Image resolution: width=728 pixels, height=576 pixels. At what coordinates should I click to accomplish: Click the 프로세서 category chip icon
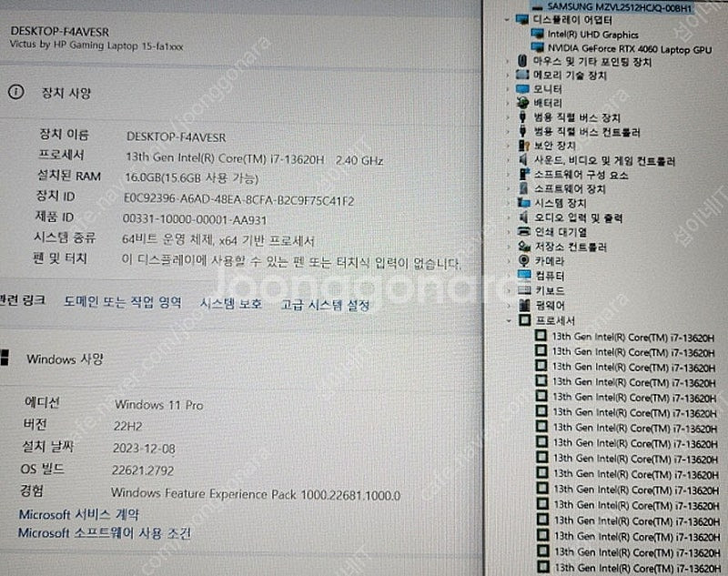[x=525, y=320]
